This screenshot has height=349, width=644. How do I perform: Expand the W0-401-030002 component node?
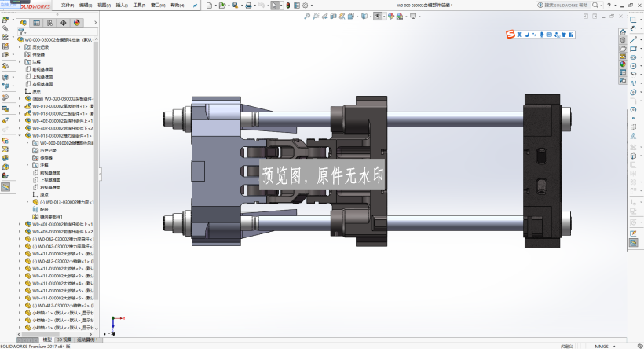[x=20, y=225]
